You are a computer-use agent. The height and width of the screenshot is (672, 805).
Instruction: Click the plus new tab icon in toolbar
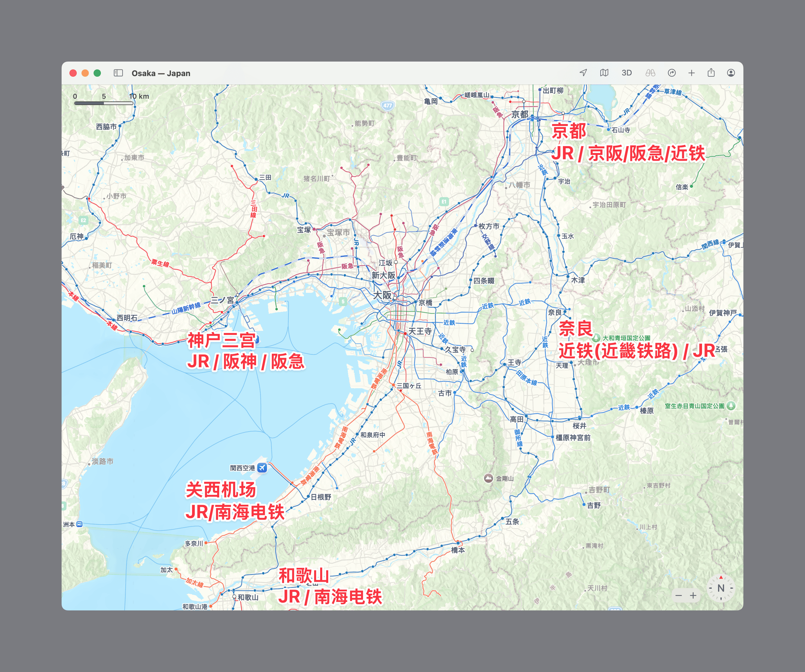[x=691, y=73]
